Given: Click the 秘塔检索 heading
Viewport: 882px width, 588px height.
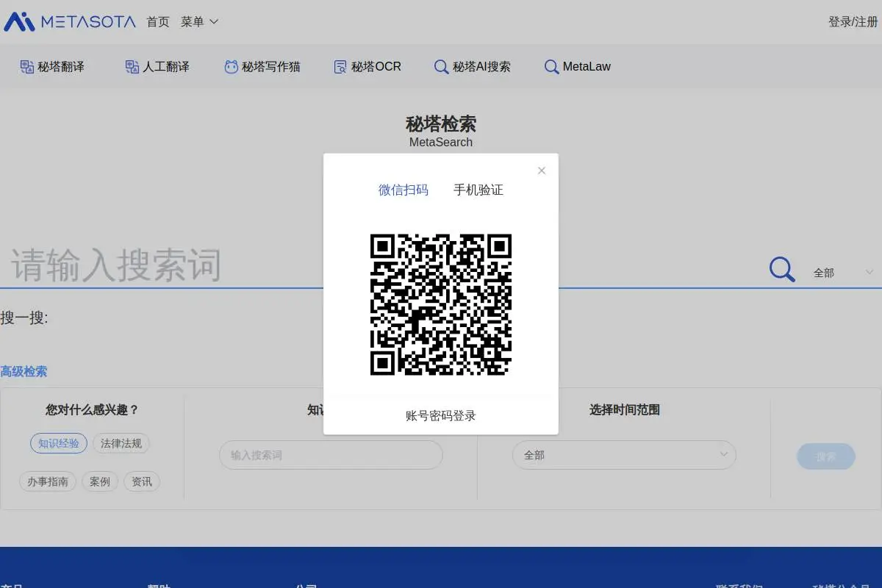Looking at the screenshot, I should [441, 123].
